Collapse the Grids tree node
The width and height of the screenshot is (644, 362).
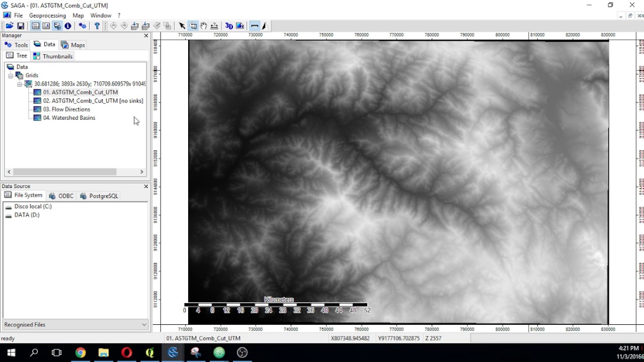point(11,75)
